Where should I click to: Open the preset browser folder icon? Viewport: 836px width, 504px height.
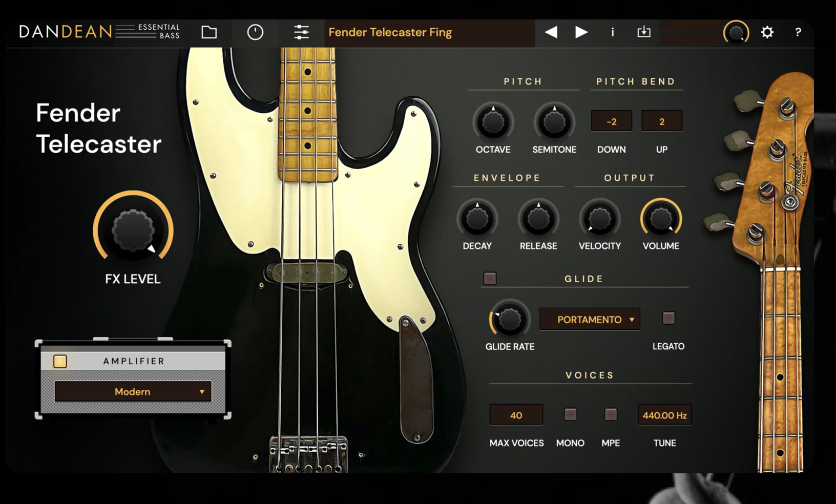pos(209,32)
